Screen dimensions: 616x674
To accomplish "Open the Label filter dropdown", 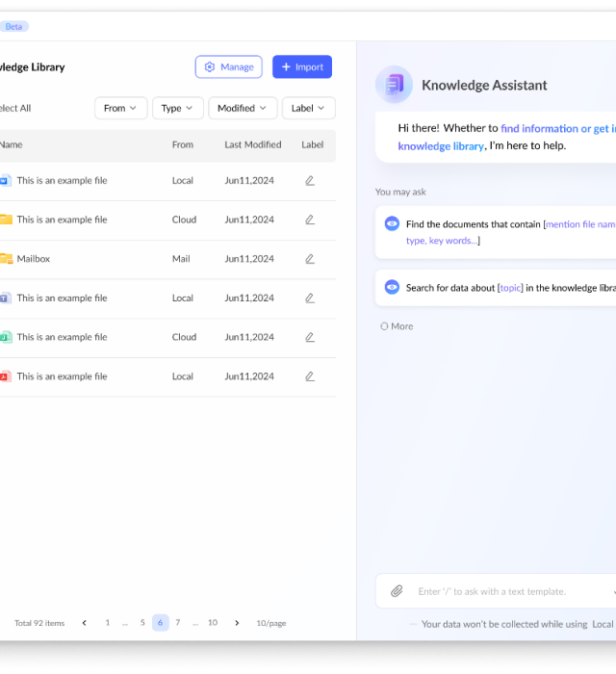I will (308, 108).
